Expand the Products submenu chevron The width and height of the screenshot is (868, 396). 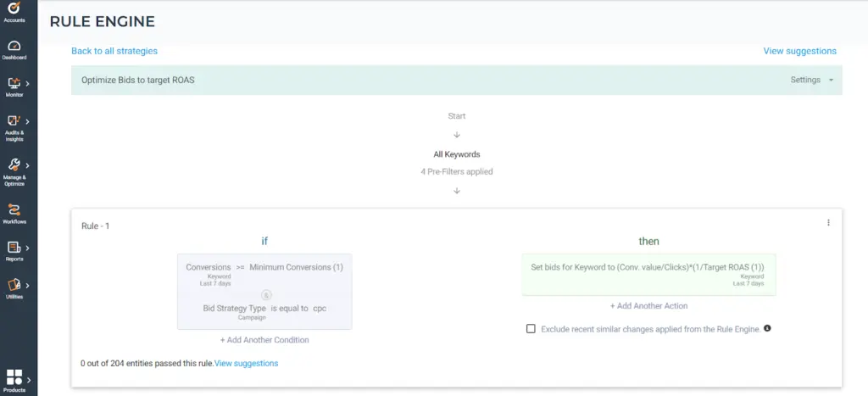coord(29,380)
